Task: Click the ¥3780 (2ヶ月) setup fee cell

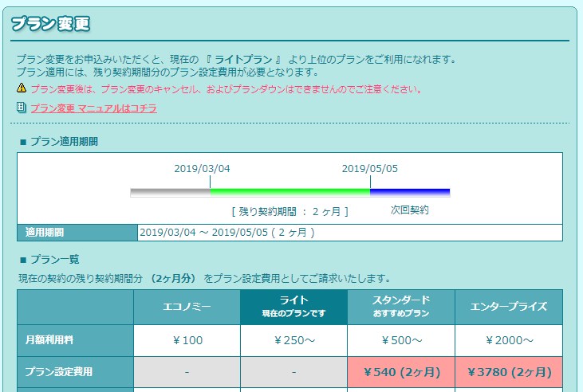Action: click(x=508, y=372)
